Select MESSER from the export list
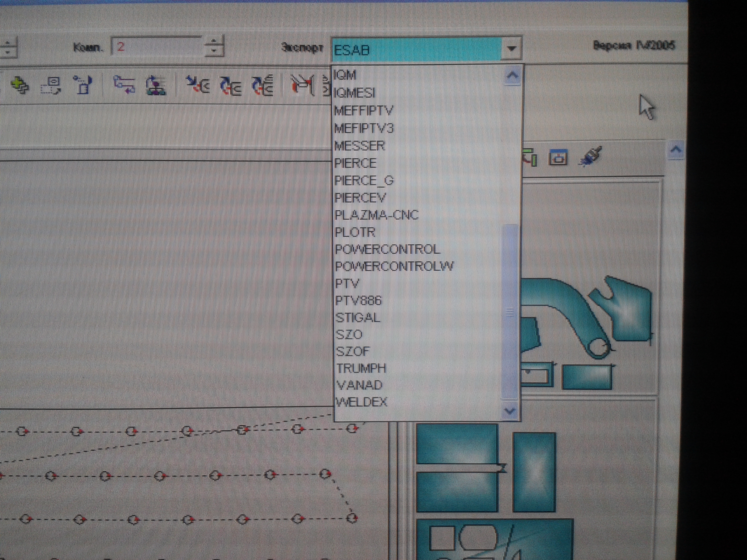Image resolution: width=747 pixels, height=560 pixels. coord(360,146)
